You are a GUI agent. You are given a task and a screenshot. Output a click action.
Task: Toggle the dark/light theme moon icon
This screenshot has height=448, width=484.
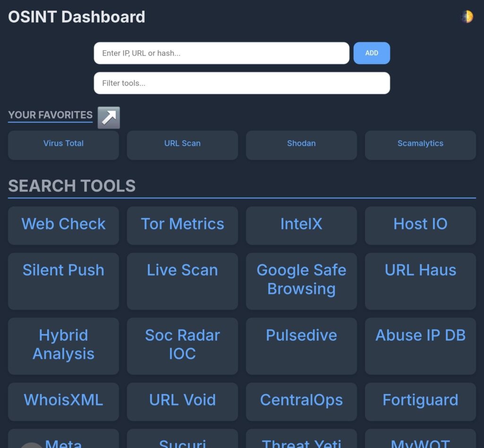[467, 17]
